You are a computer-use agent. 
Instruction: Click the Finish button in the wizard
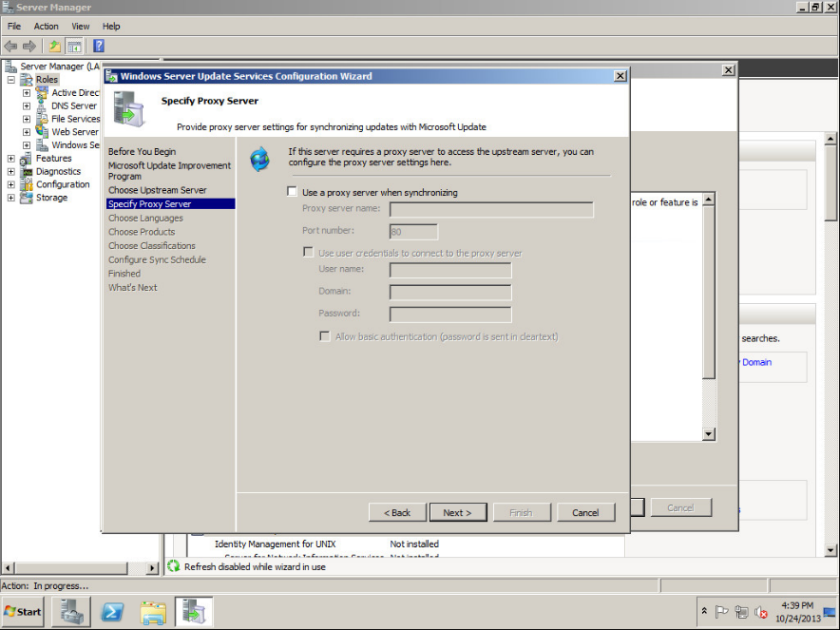pos(522,513)
